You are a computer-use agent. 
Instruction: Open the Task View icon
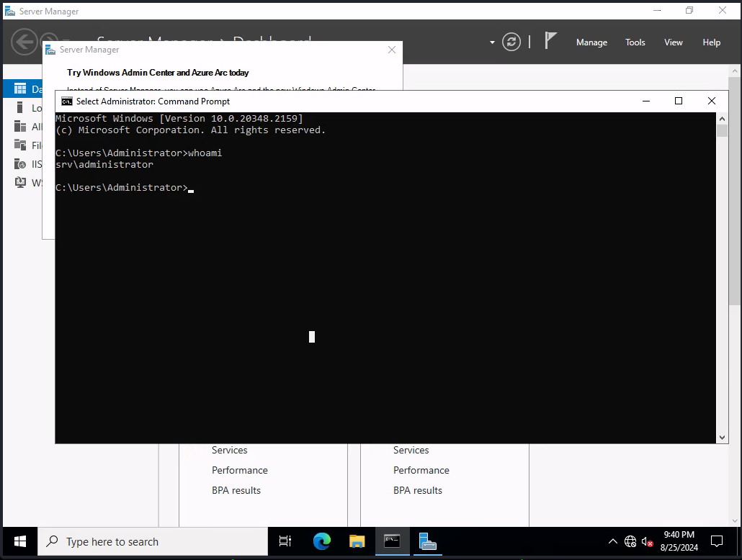pos(285,541)
